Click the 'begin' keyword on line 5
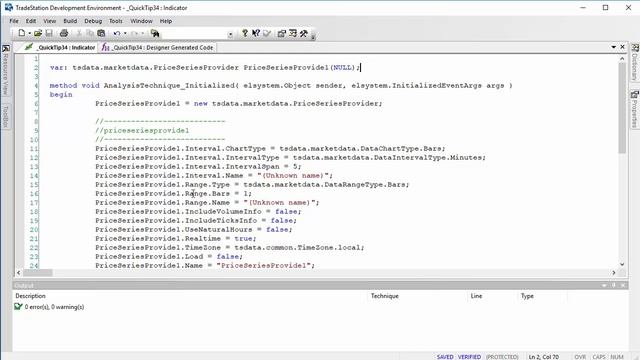This screenshot has width=640, height=360. coord(61,94)
